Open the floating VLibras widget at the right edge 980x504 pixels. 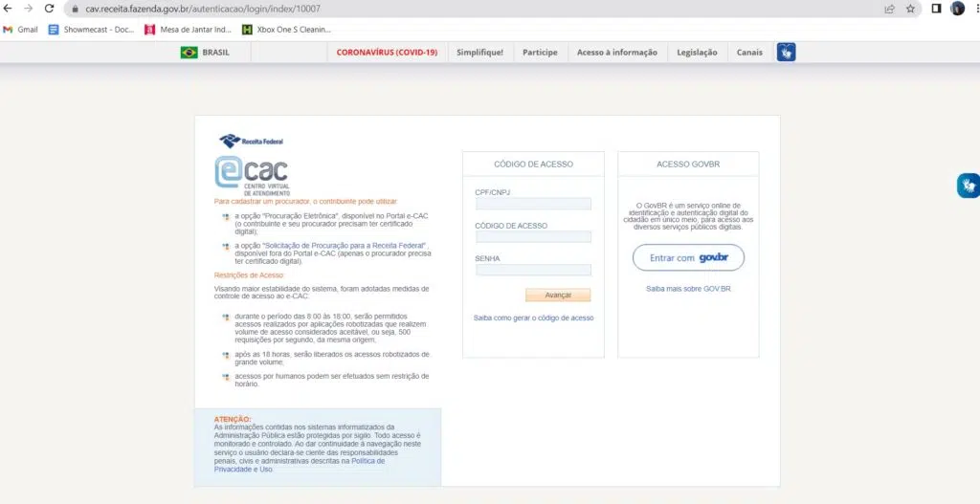tap(969, 186)
